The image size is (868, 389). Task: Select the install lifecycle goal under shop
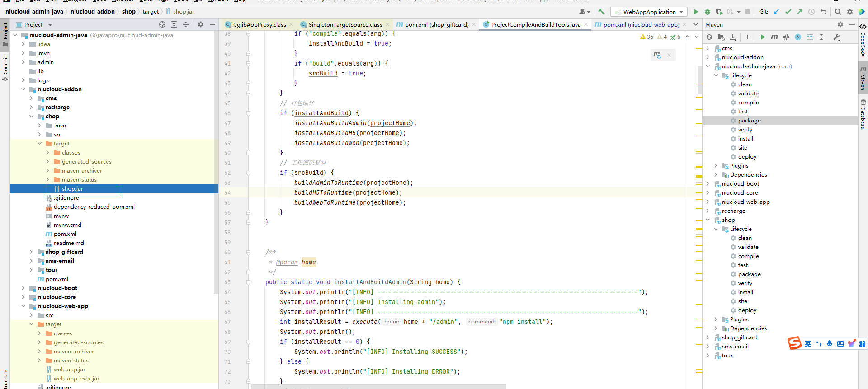pyautogui.click(x=745, y=292)
